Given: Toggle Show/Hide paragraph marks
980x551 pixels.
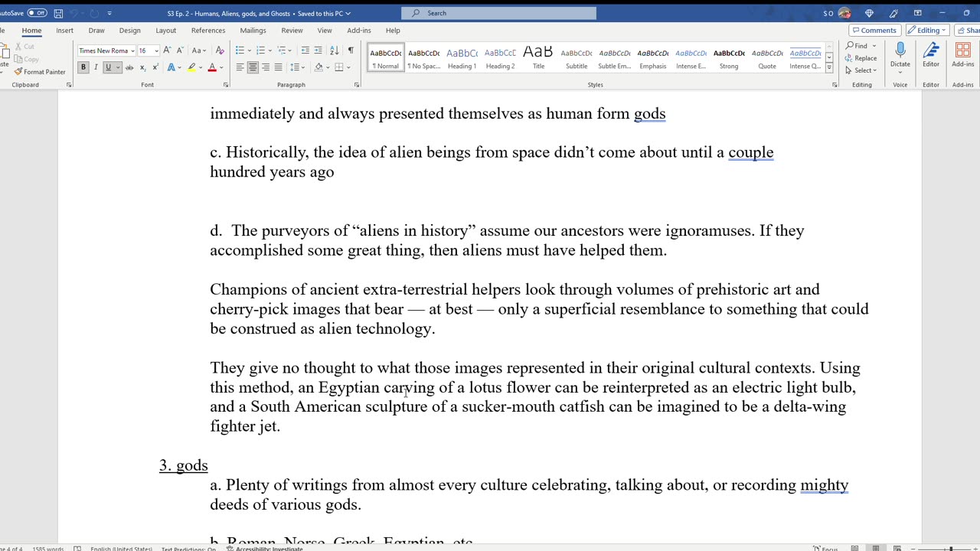Looking at the screenshot, I should (351, 51).
